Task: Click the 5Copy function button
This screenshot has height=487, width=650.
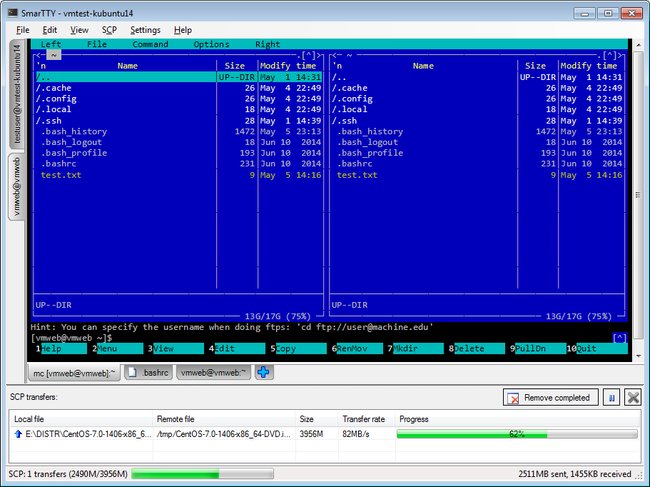Action: 298,349
